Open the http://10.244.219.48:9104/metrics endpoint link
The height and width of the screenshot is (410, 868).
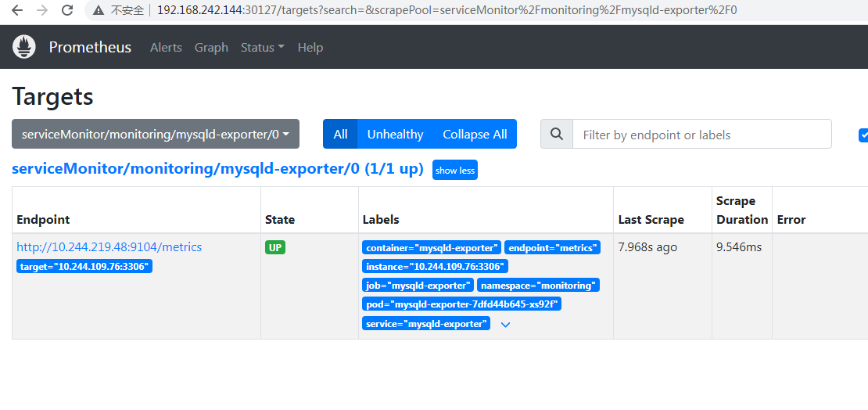point(109,247)
